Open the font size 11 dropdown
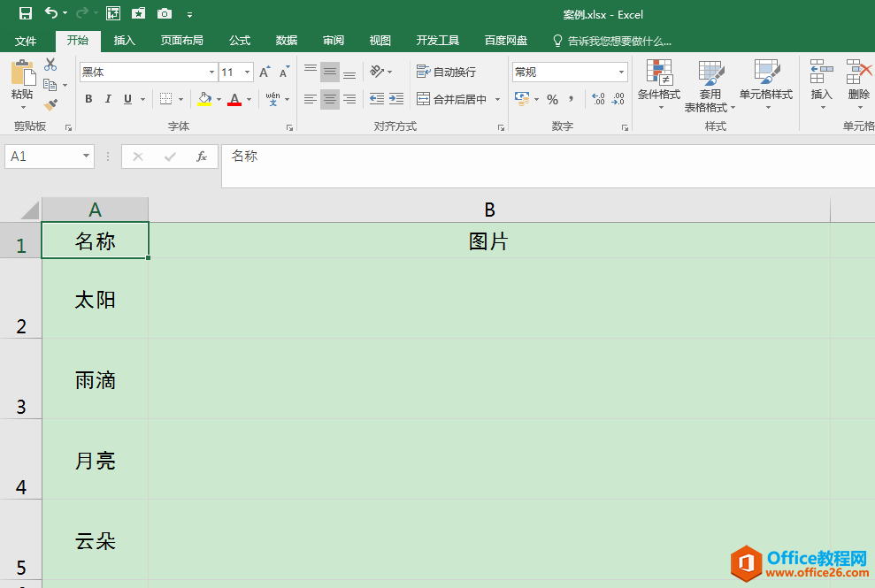 point(247,72)
